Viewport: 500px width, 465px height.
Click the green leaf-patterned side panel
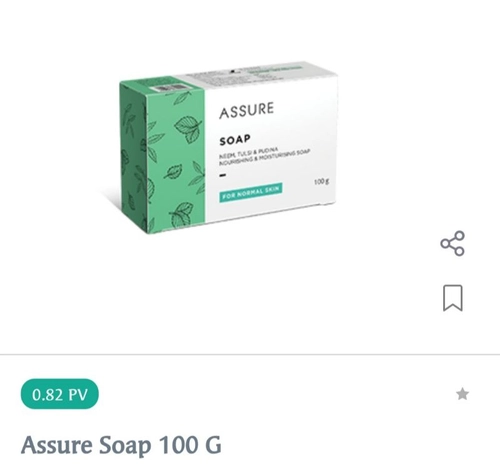tap(162, 157)
